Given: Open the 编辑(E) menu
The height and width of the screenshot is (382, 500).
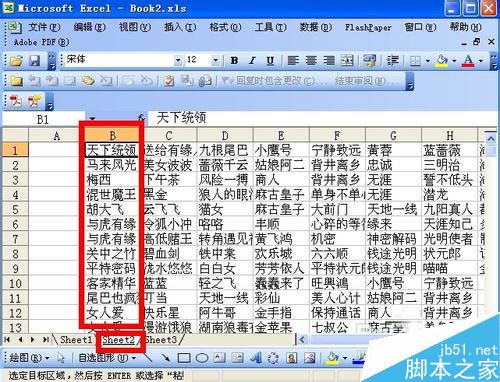Looking at the screenshot, I should click(x=89, y=27).
